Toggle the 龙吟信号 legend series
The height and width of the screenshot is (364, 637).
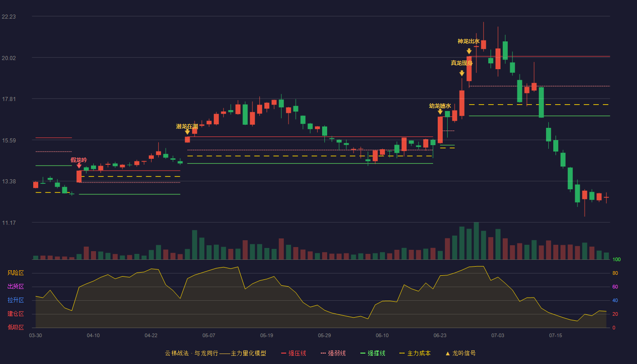(460, 353)
